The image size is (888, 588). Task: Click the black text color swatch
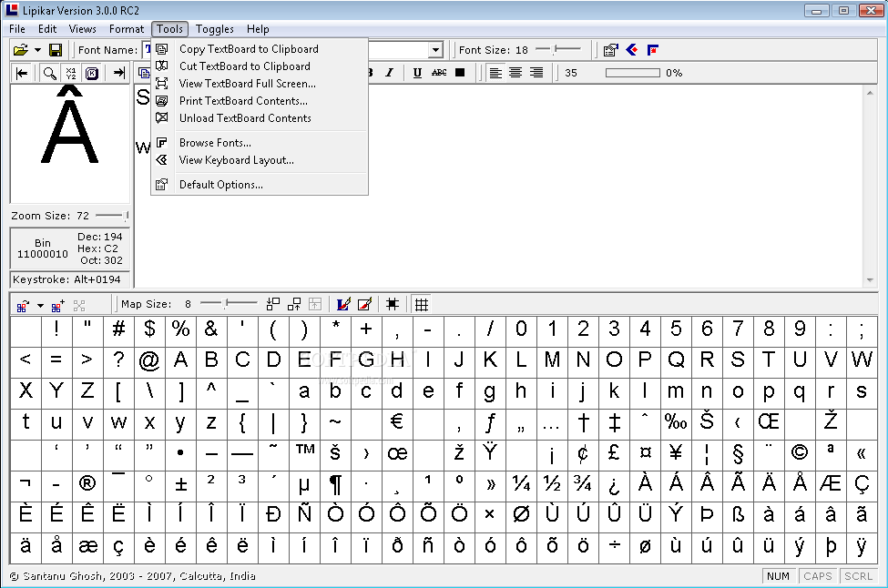click(460, 73)
